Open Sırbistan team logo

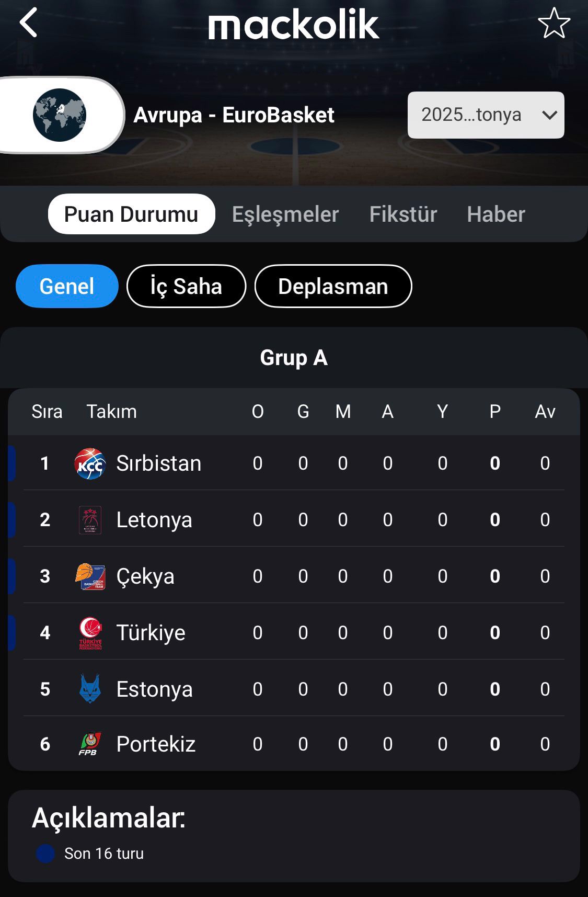90,463
